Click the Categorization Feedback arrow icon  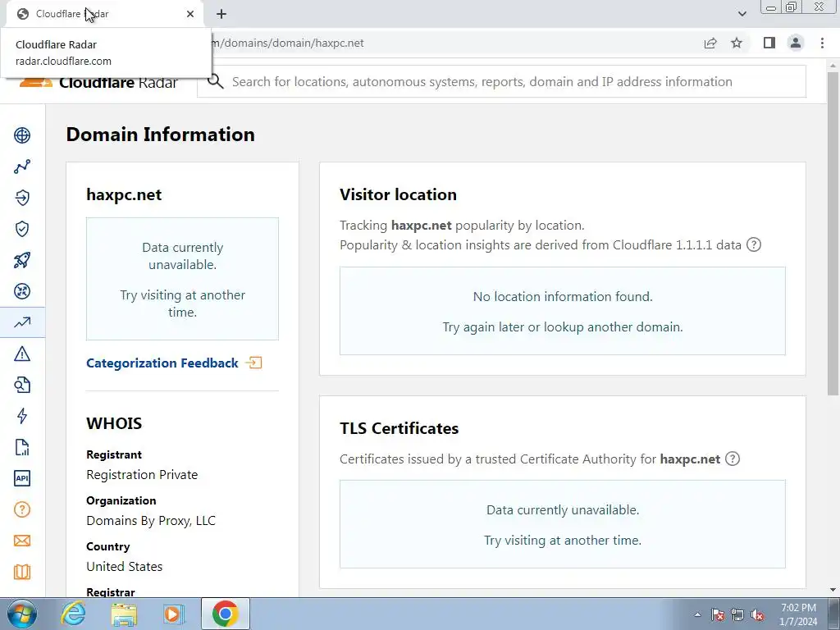coord(254,363)
